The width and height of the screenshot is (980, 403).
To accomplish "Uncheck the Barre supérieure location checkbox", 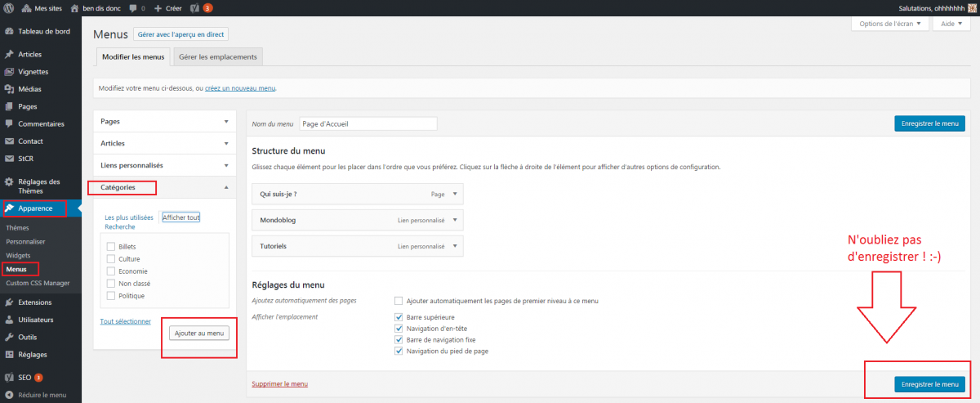I will (x=399, y=316).
